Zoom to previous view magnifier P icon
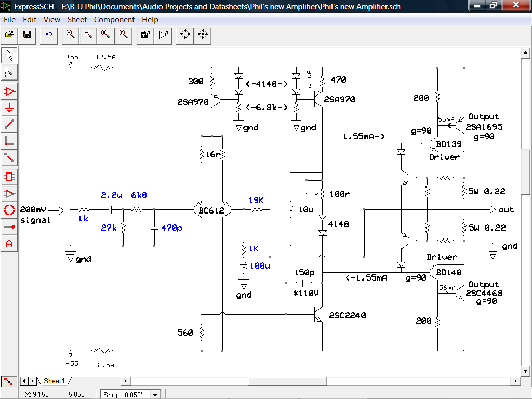532x399 pixels. [x=124, y=35]
